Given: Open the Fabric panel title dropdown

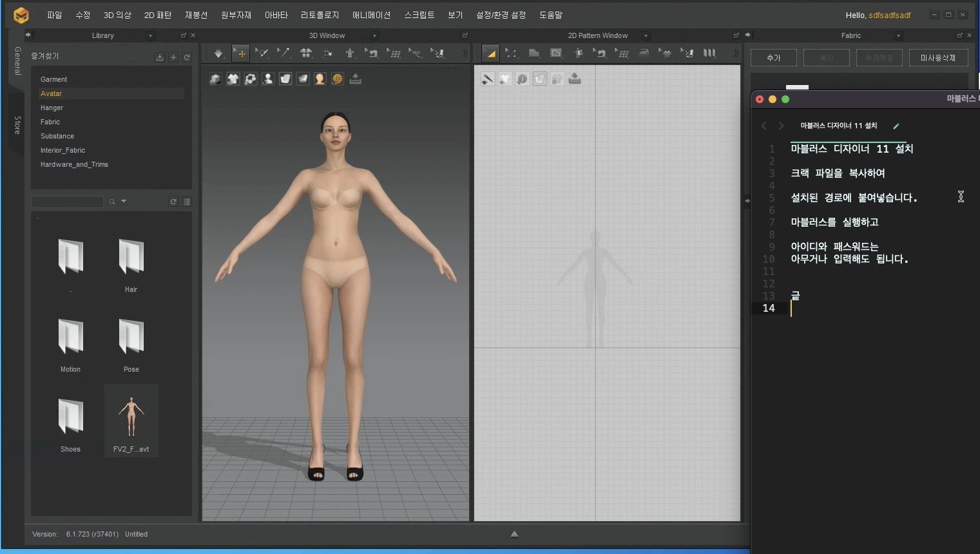Looking at the screenshot, I should coord(898,35).
